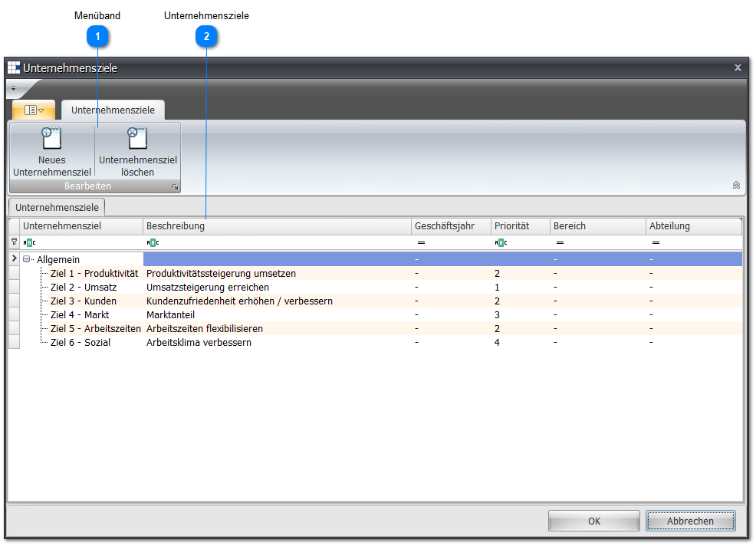Click priority value 1 in Ziel 2 row
This screenshot has width=756, height=546.
point(497,287)
